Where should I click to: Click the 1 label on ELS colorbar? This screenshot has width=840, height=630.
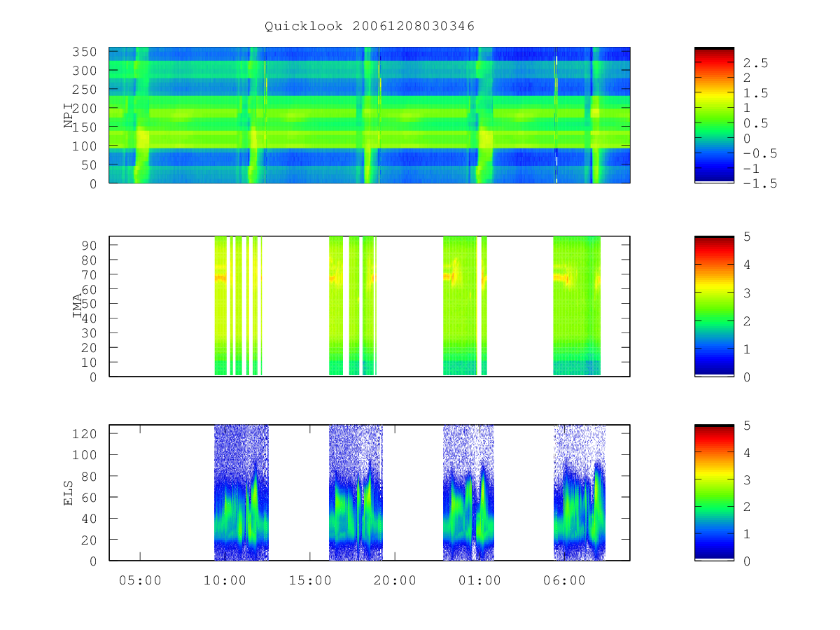748,533
